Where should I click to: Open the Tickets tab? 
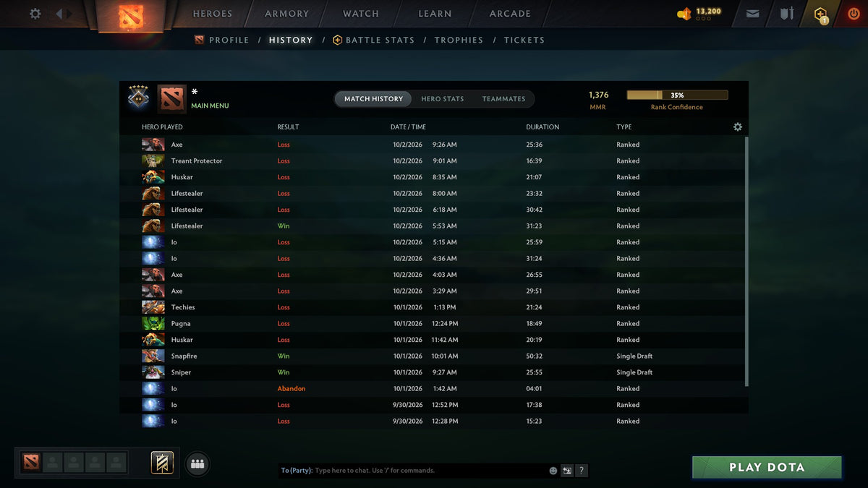pos(524,40)
